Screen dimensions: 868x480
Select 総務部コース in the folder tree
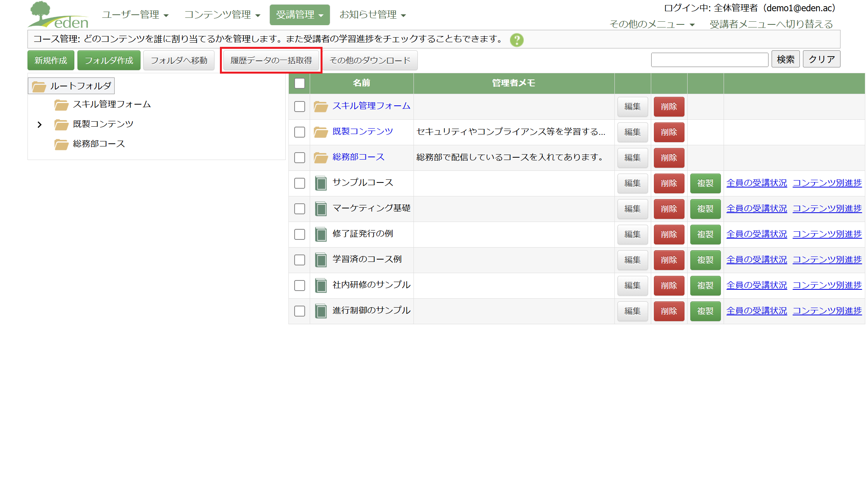pyautogui.click(x=99, y=144)
